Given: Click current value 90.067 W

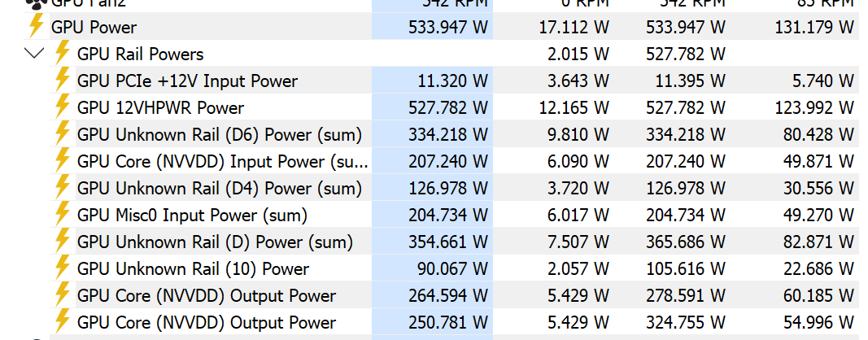Looking at the screenshot, I should click(452, 269).
